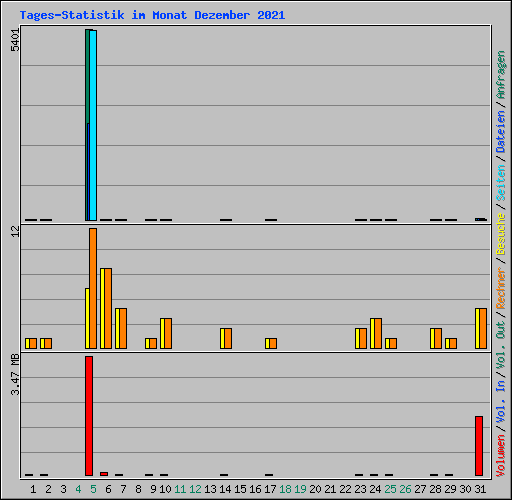Click the red Volumen bar on day 31

(x=479, y=446)
